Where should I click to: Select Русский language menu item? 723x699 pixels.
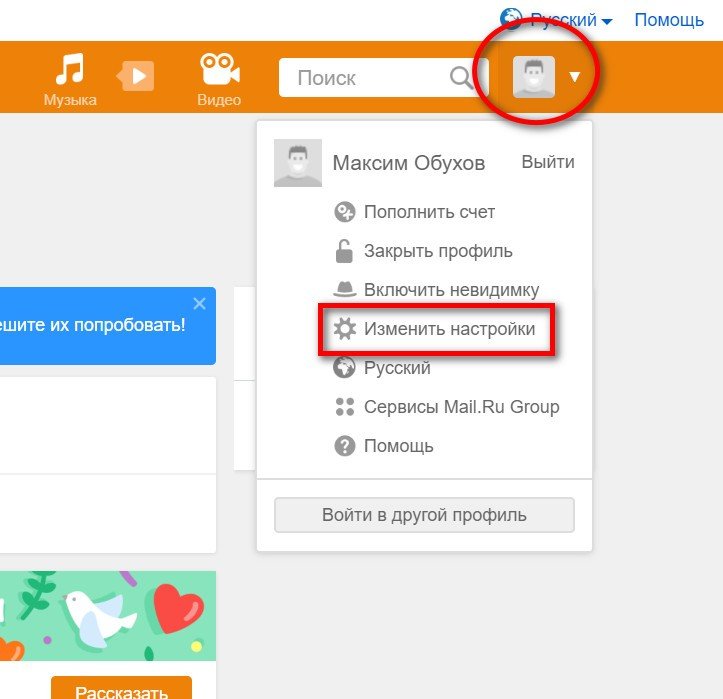click(x=397, y=368)
